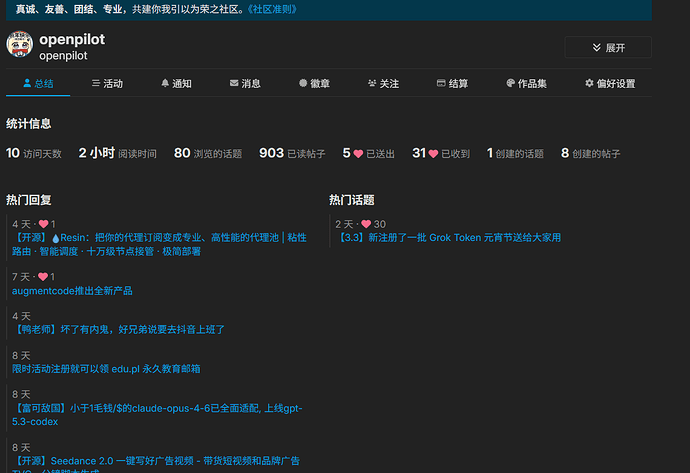Screen dimensions: 690x473
Task: Open augmentcode推出全新产品 reply link
Action: coord(72,291)
